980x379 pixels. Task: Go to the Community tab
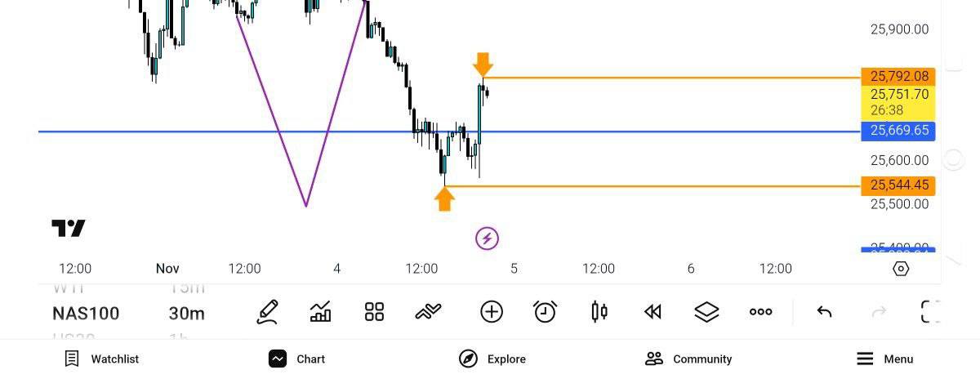(688, 359)
